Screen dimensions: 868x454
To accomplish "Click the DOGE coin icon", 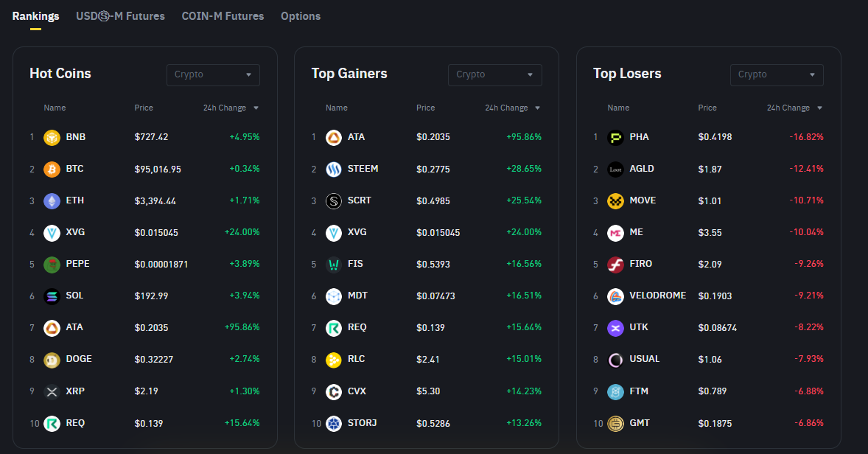I will coord(52,360).
